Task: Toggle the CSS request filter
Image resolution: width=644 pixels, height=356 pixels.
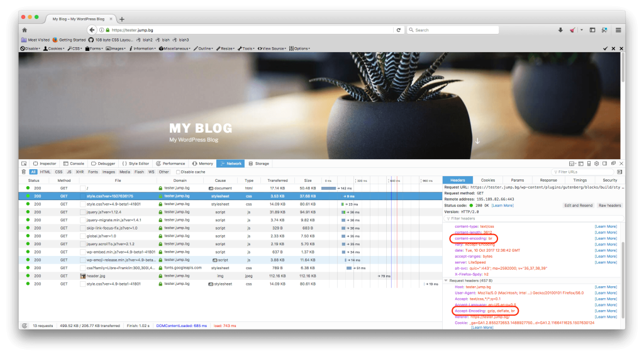Action: [x=58, y=172]
